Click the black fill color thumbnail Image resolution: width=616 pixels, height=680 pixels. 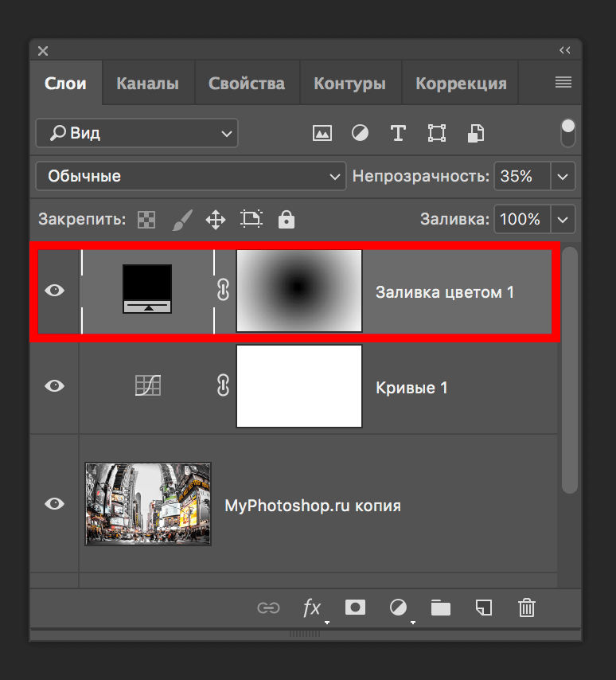tap(147, 289)
